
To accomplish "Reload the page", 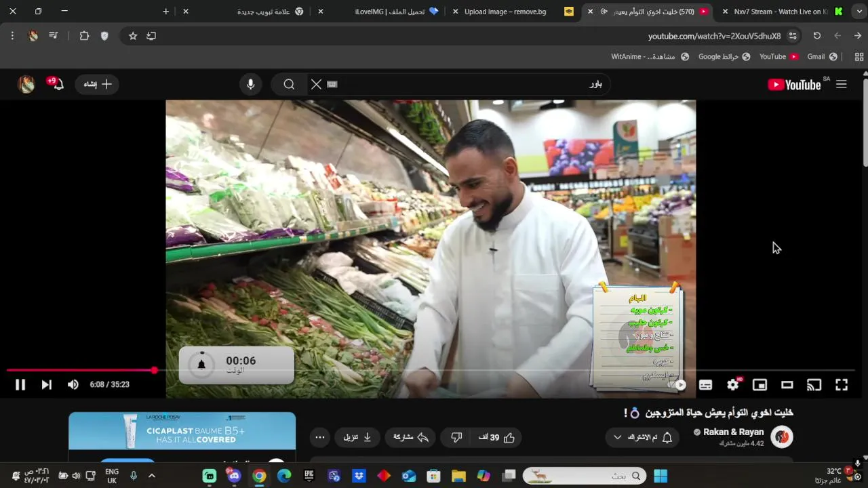I will point(817,36).
